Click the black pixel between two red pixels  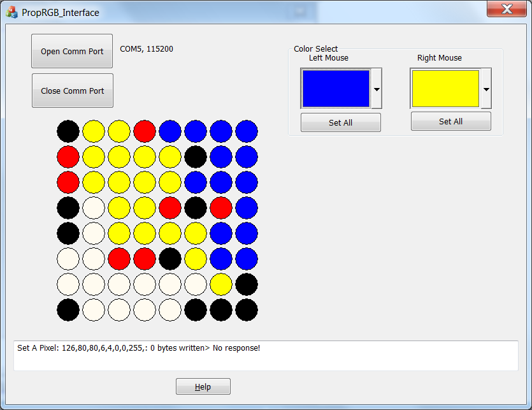[196, 207]
